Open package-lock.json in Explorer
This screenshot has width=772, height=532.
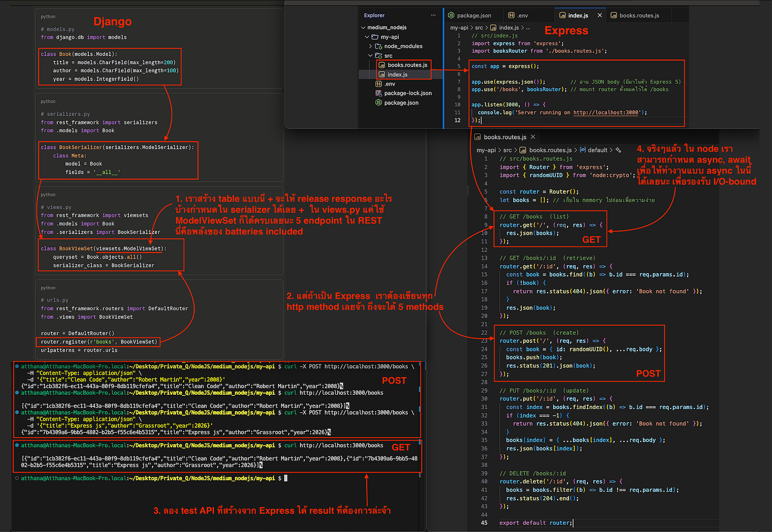[x=408, y=93]
